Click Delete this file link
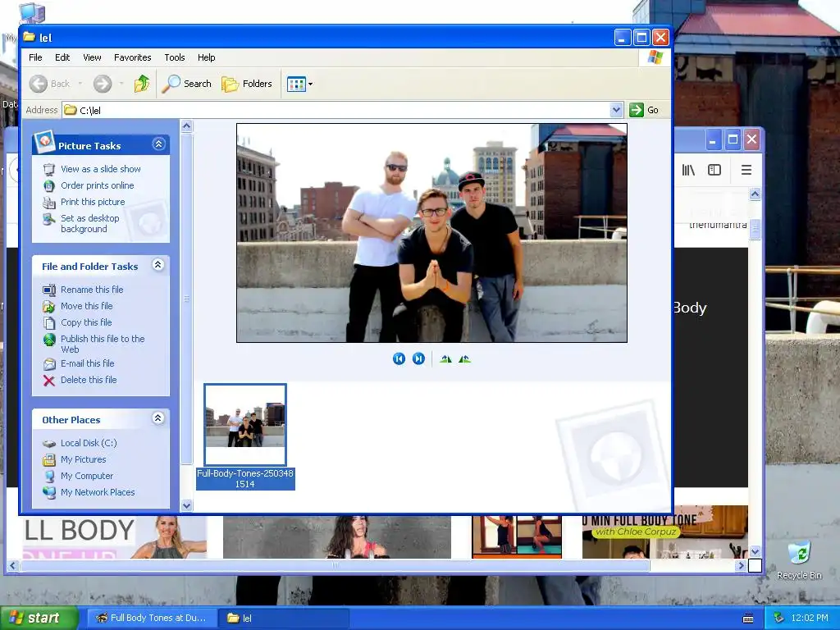 click(89, 380)
